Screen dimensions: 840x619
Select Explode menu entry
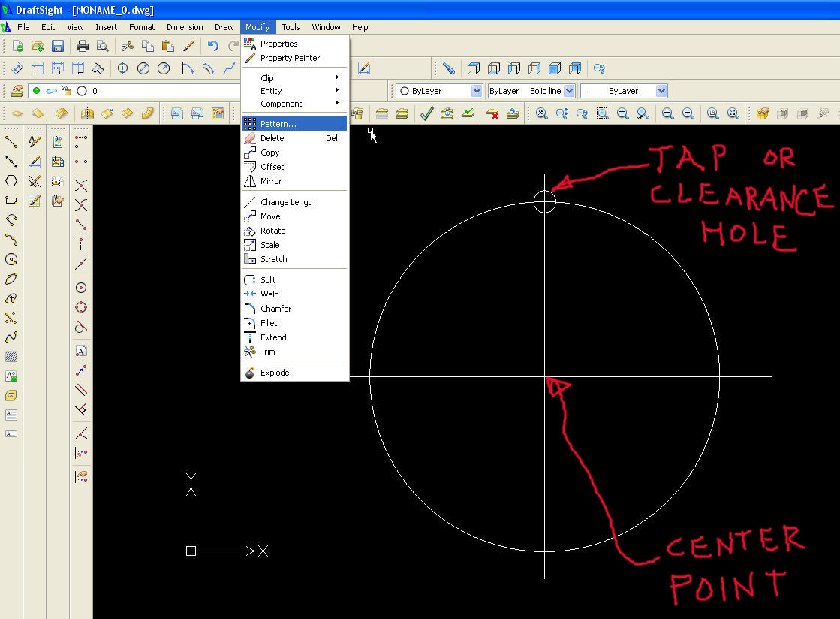click(x=295, y=373)
